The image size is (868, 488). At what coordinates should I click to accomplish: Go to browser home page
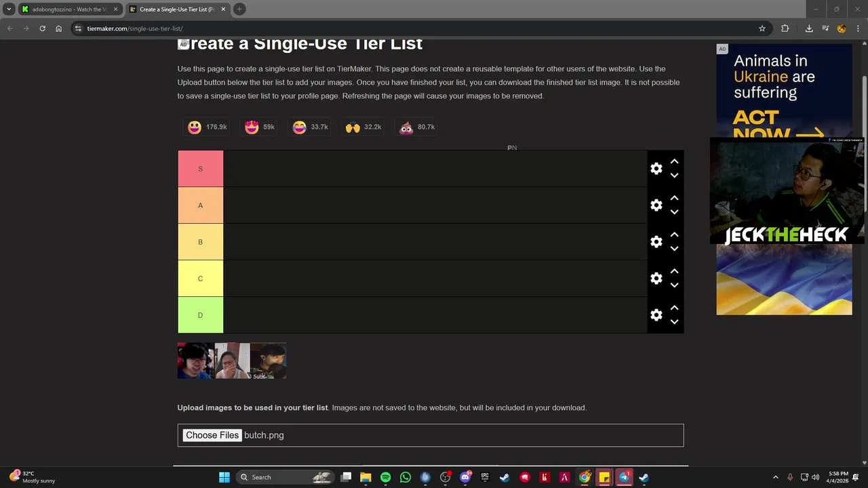pos(59,28)
